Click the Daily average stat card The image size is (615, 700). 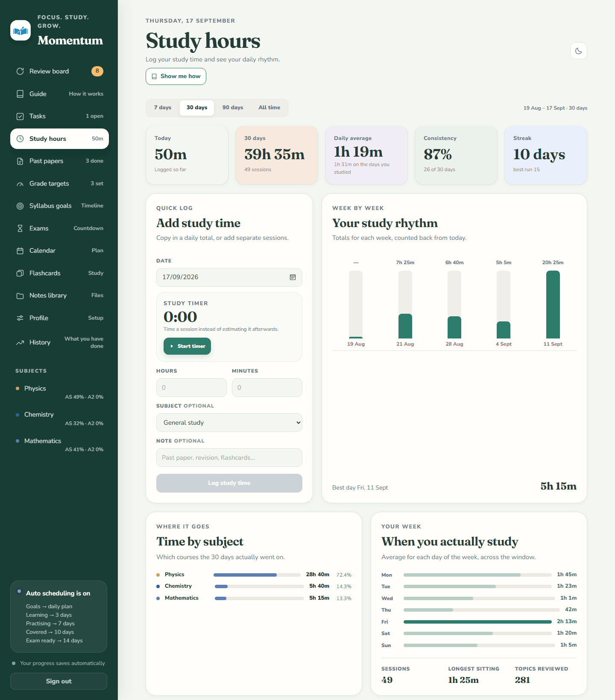pyautogui.click(x=366, y=155)
